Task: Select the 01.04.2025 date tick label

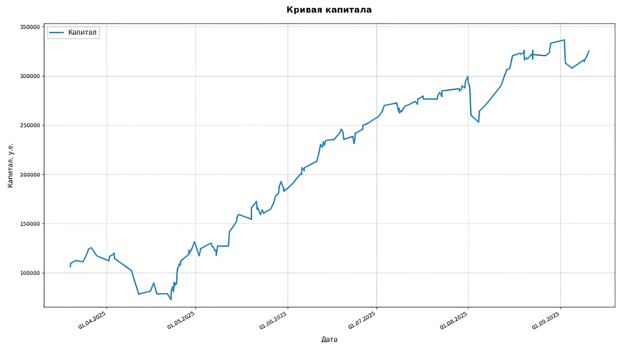Action: pyautogui.click(x=93, y=320)
